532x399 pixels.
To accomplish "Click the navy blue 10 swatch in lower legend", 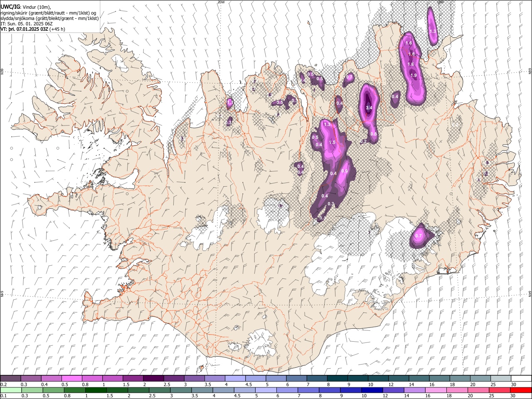I will [372, 390].
